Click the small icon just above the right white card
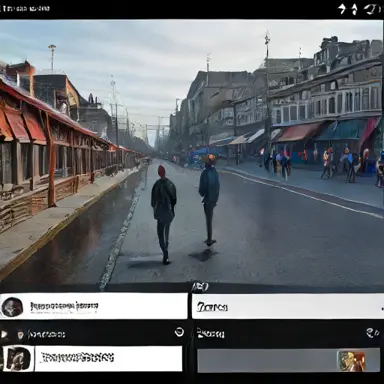Screen dimensions: 384x384 [200, 286]
